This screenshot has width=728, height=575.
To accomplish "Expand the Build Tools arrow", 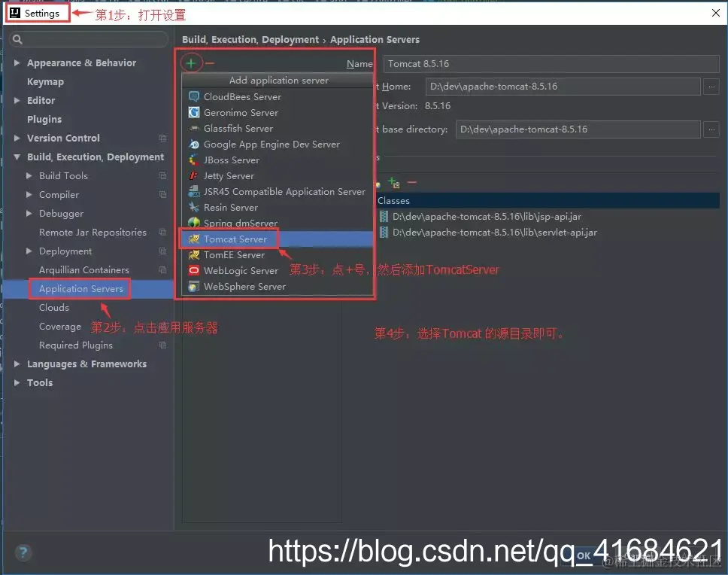I will (x=29, y=175).
